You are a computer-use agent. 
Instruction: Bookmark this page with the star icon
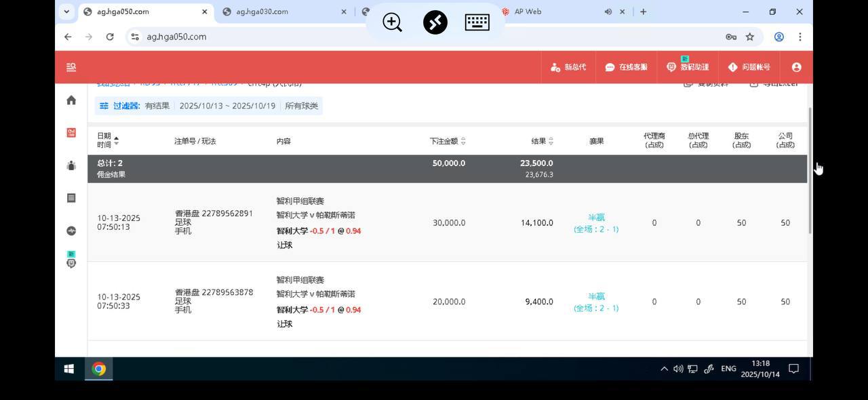[x=750, y=37]
